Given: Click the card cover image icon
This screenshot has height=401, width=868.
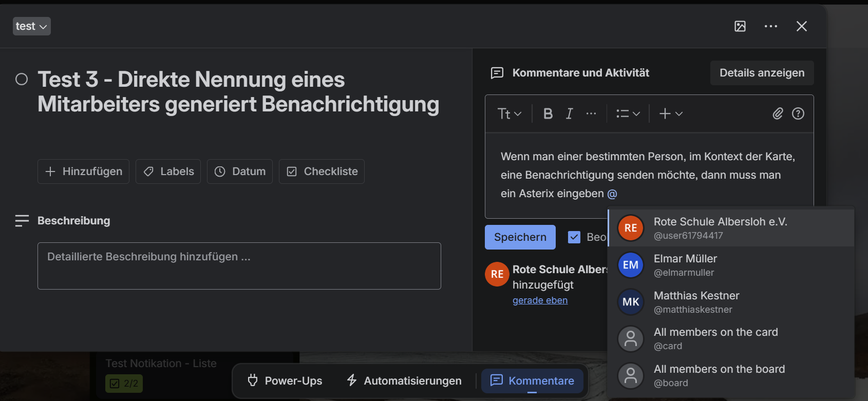Looking at the screenshot, I should coord(740,26).
